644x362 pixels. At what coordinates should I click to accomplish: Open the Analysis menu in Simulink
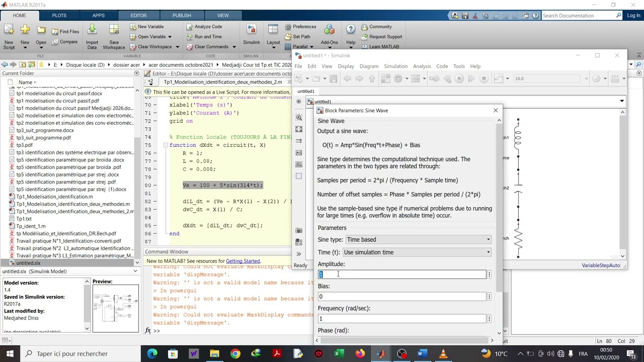coord(422,66)
